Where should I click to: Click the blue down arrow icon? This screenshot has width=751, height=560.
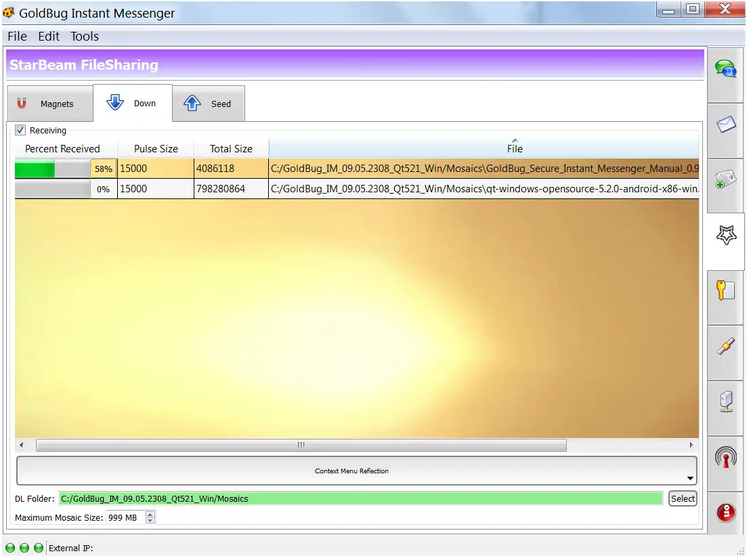115,102
